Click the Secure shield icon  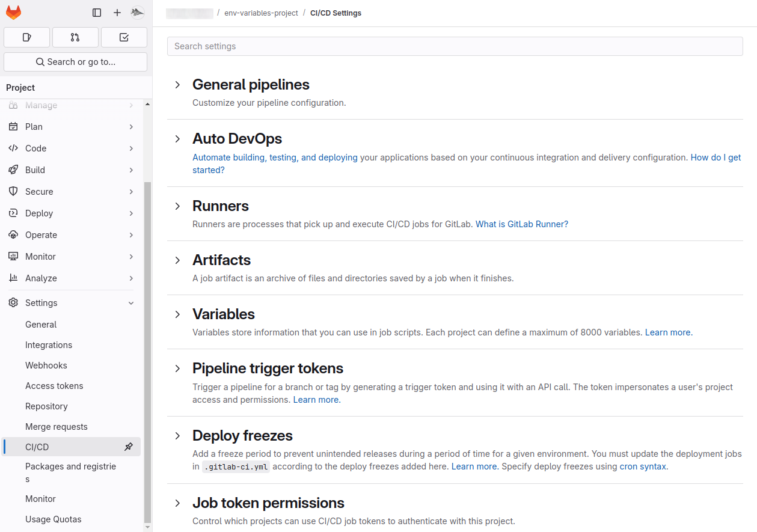click(13, 192)
